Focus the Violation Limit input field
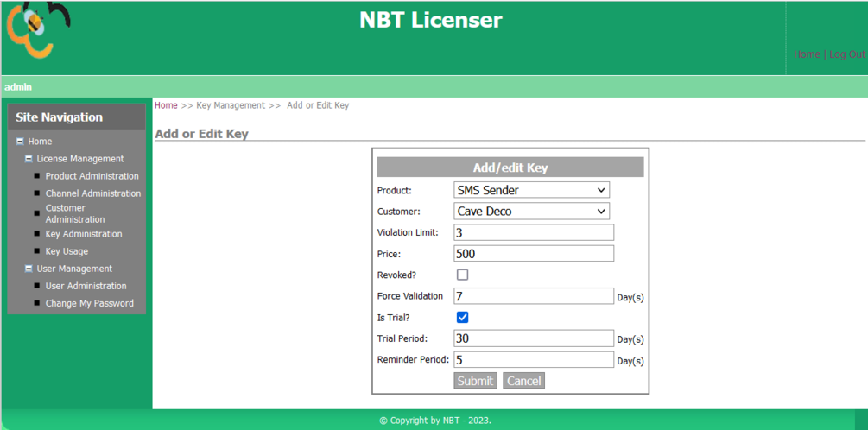The image size is (868, 430). (534, 232)
